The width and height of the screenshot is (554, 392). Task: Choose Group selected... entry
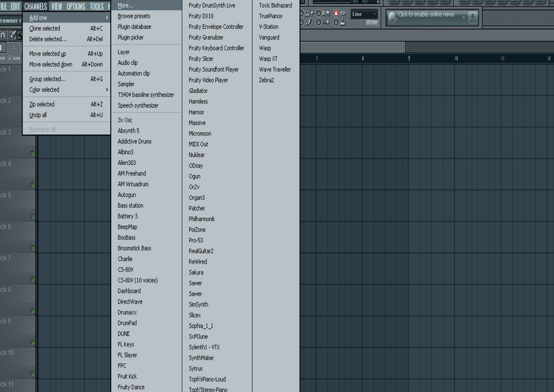(66, 79)
